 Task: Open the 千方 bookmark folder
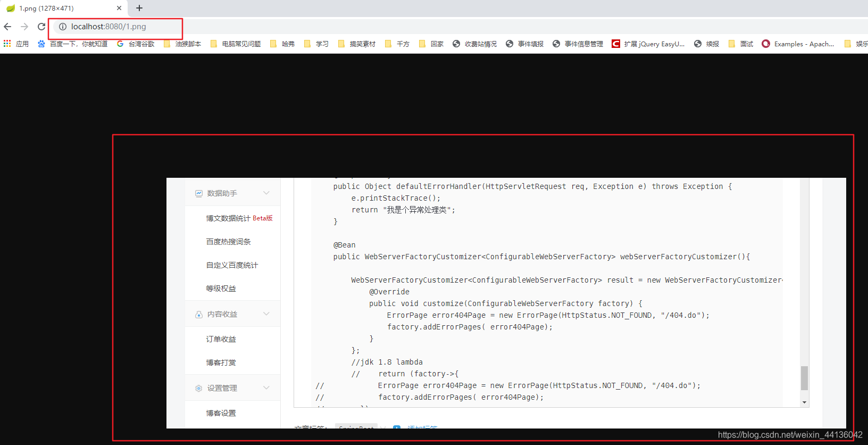397,44
